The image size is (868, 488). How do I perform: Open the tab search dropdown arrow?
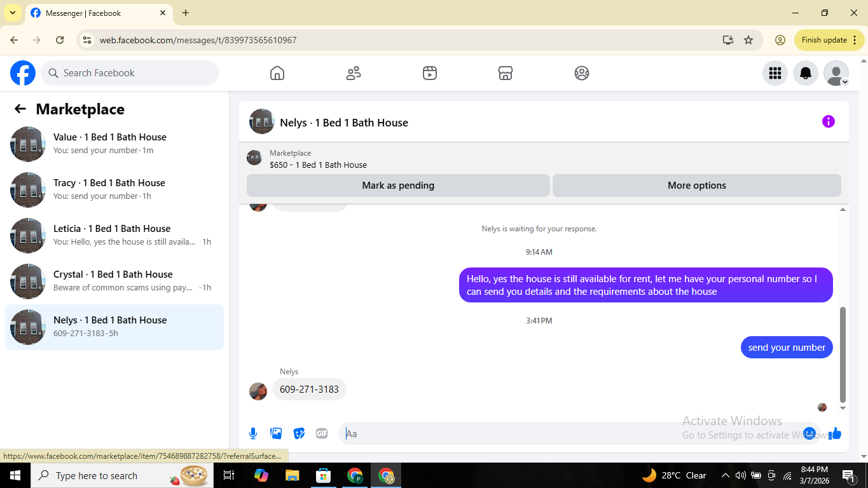click(x=12, y=13)
